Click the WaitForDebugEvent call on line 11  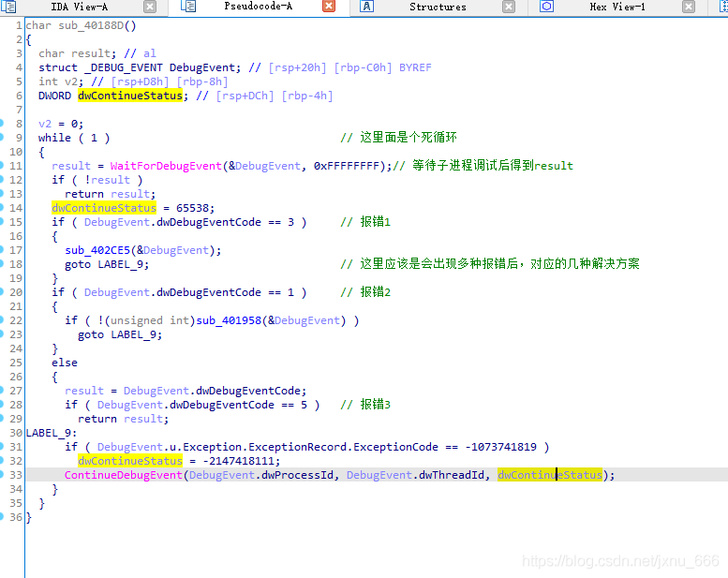166,166
